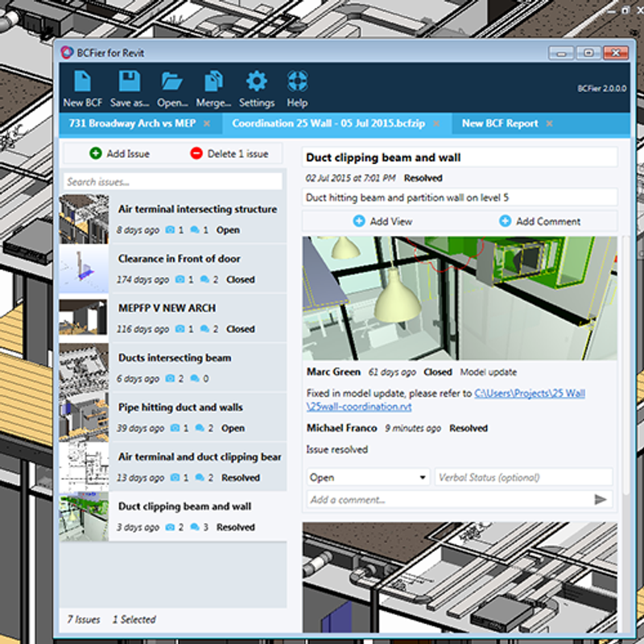Viewport: 644px width, 644px height.
Task: Click the Marc Green comment author name
Action: 333,372
